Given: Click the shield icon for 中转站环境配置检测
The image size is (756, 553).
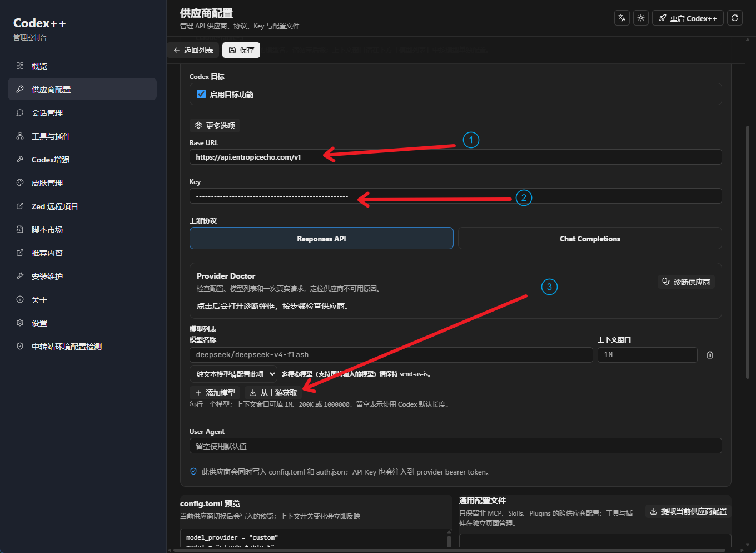Looking at the screenshot, I should 20,346.
